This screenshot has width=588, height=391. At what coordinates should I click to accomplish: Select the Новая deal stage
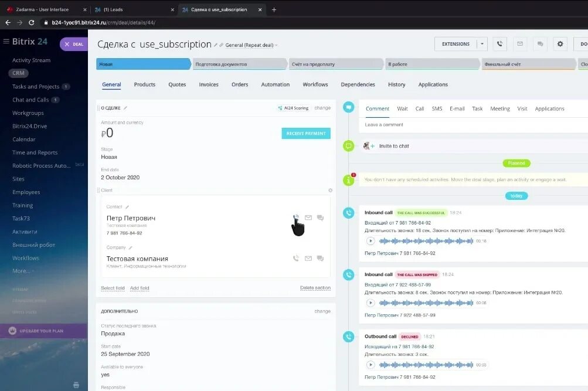(143, 64)
